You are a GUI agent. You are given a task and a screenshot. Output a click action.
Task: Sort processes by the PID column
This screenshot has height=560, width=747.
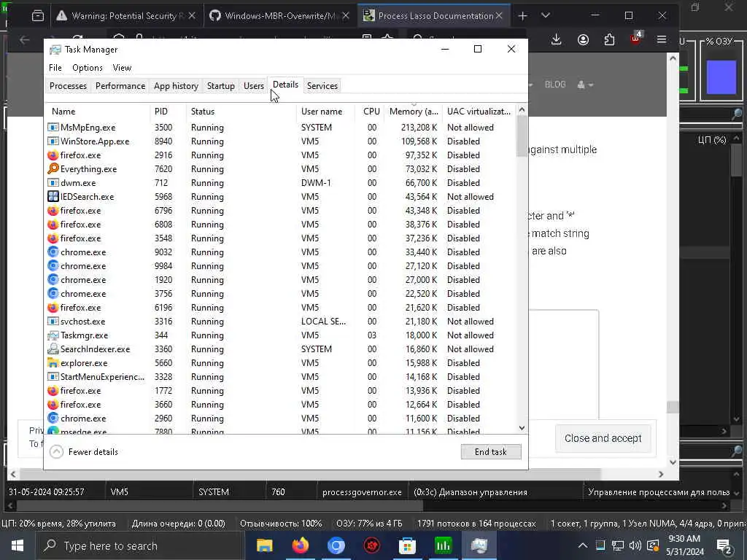click(168, 112)
